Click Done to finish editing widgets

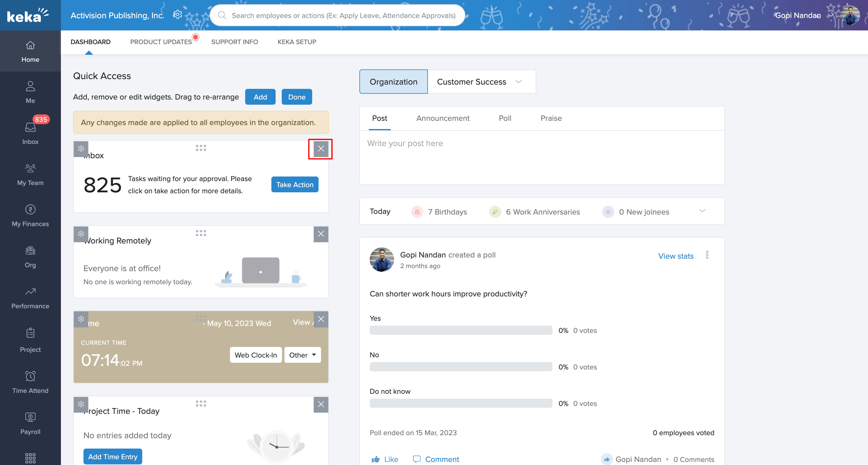(297, 97)
